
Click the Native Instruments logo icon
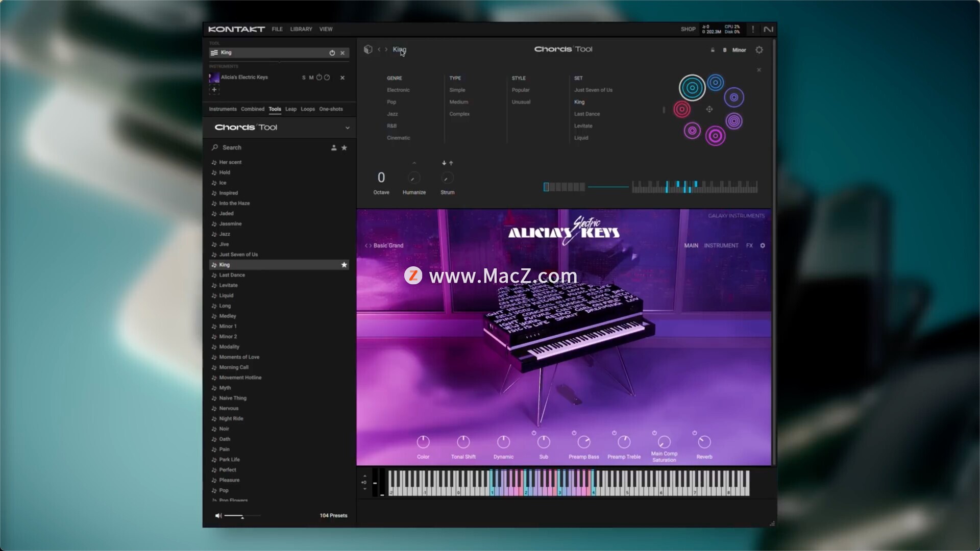coord(768,29)
